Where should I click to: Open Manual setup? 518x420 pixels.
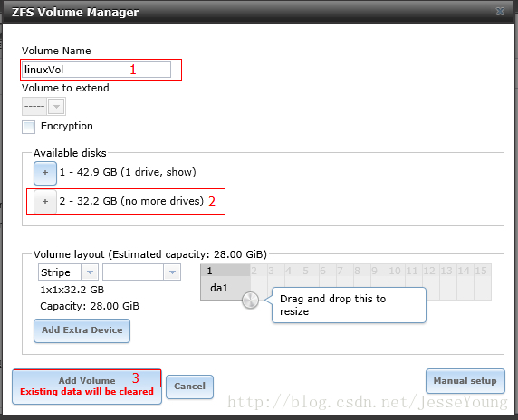tap(465, 381)
